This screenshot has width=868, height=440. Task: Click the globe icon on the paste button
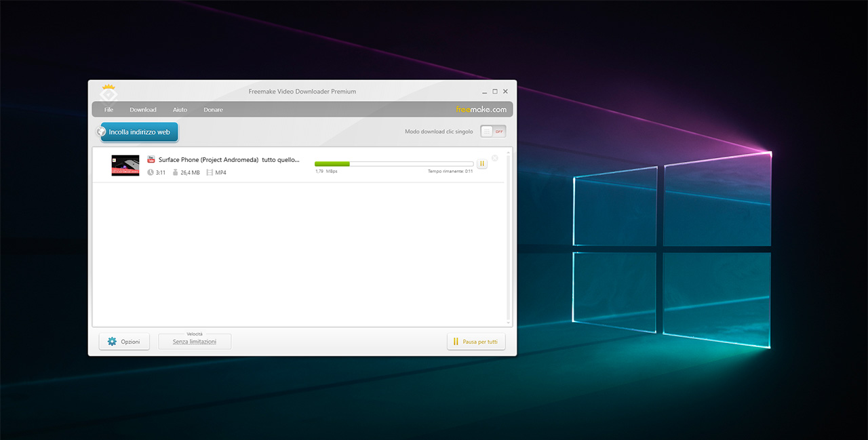click(102, 132)
